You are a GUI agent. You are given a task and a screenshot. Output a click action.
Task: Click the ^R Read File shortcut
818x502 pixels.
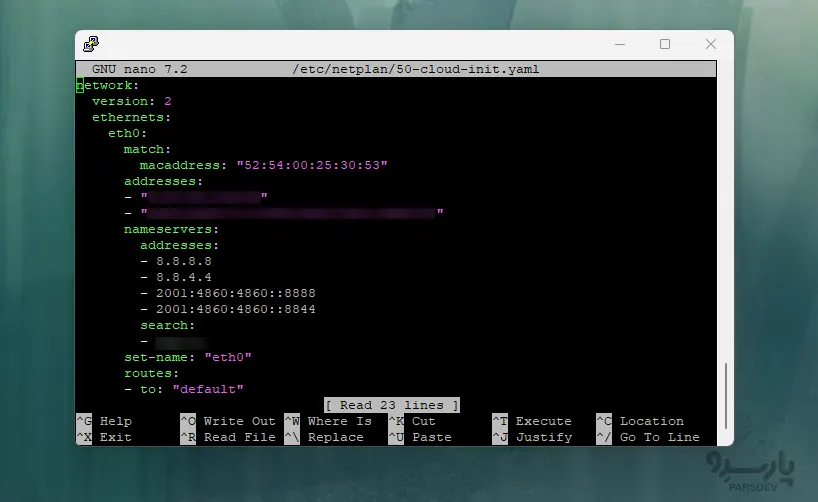(228, 437)
